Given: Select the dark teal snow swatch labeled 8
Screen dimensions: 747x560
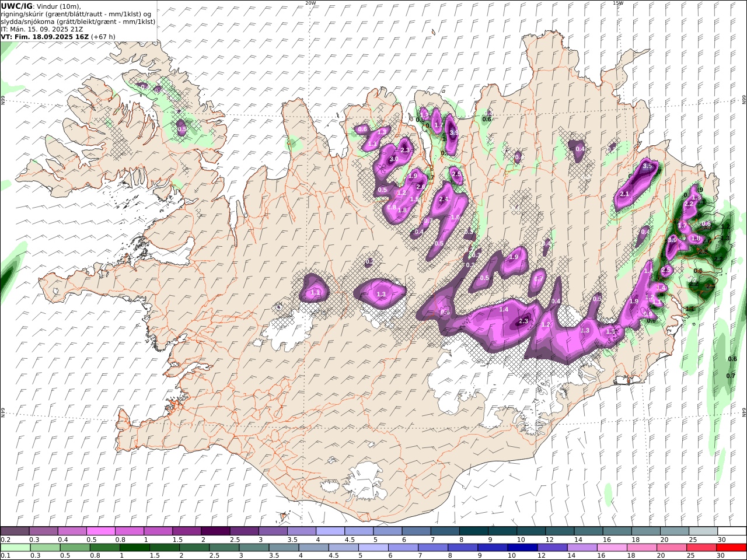Looking at the screenshot, I should pos(473,531).
